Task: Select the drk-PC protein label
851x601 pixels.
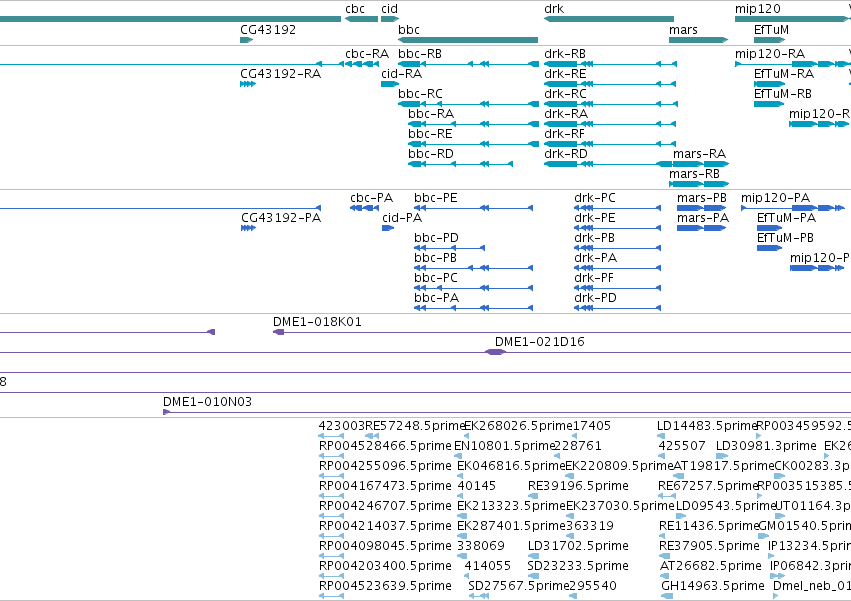Action: pyautogui.click(x=595, y=198)
